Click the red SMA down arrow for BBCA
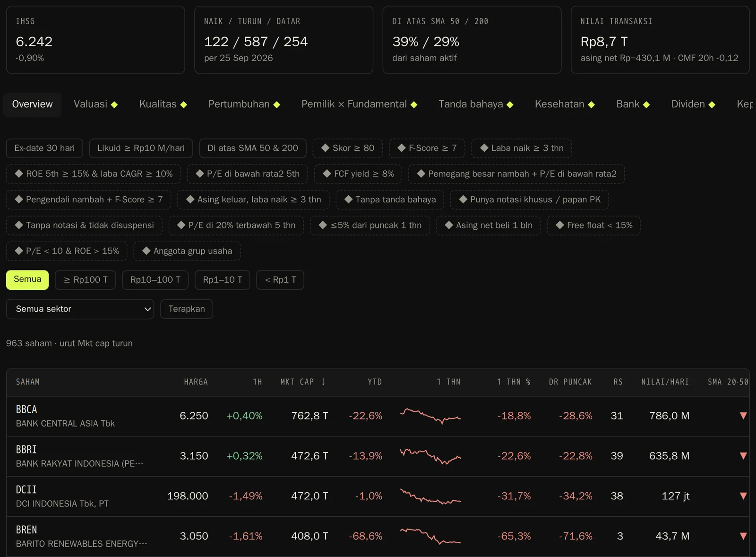 [x=743, y=416]
